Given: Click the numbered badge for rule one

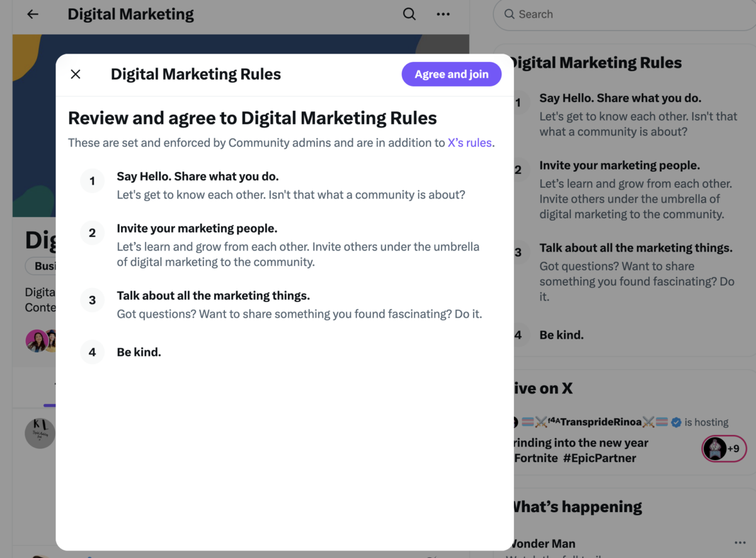Looking at the screenshot, I should pyautogui.click(x=92, y=181).
